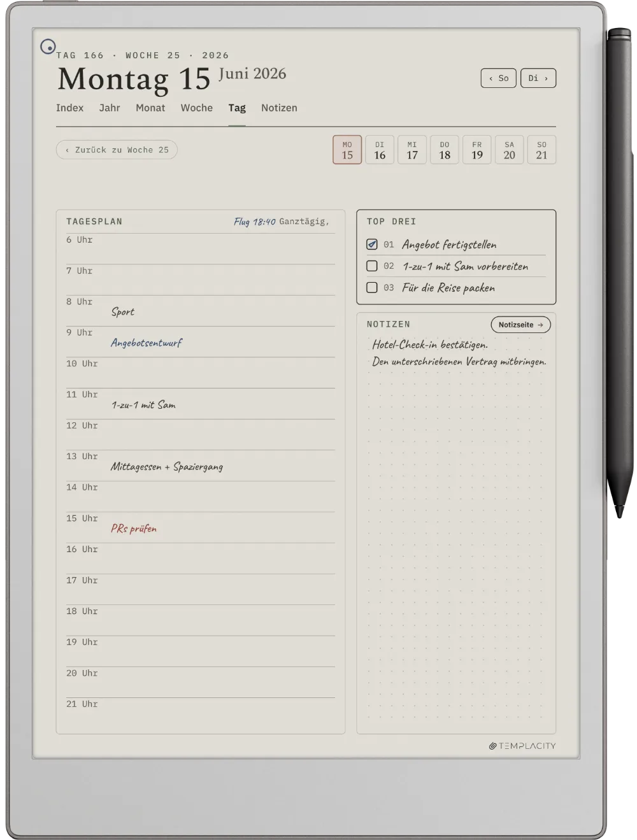This screenshot has height=840, width=637.
Task: Tap the Angebotsentwurf entry
Action: (147, 343)
